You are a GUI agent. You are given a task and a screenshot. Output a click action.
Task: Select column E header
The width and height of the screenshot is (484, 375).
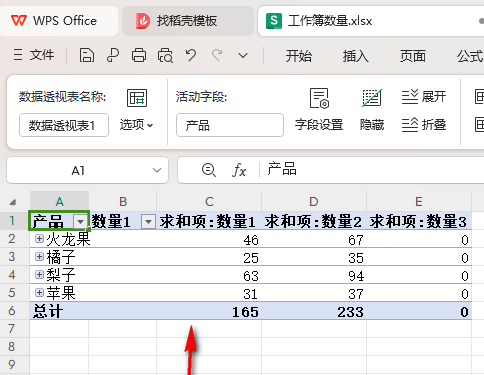point(419,201)
